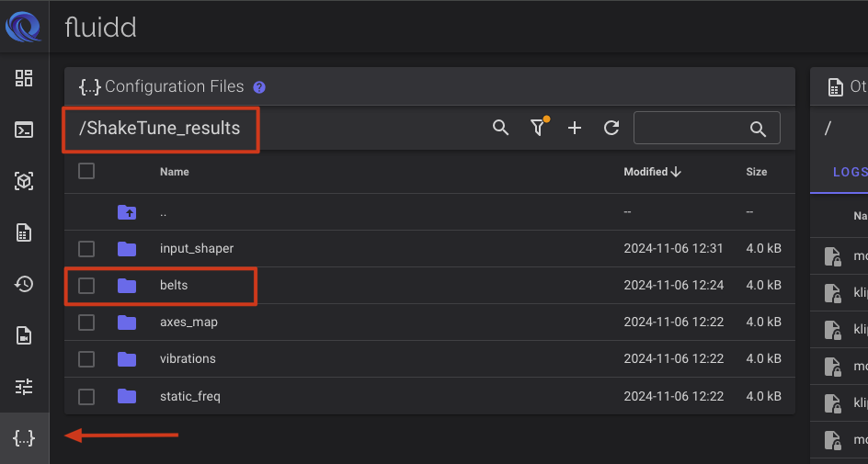Click the add new file plus icon
This screenshot has width=868, height=464.
(x=575, y=128)
